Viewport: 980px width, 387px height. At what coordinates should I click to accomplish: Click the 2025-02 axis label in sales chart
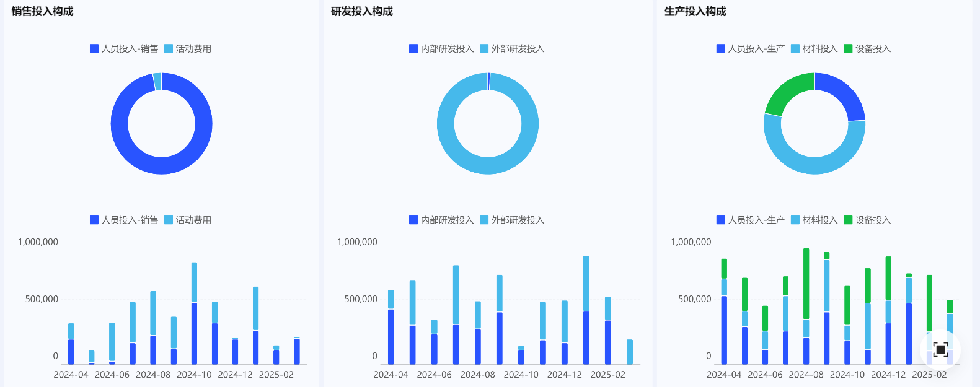276,375
